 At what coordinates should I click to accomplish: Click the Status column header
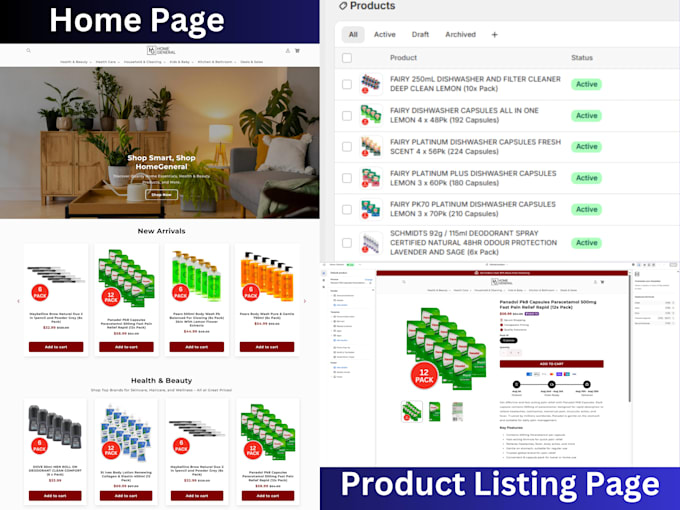[582, 58]
